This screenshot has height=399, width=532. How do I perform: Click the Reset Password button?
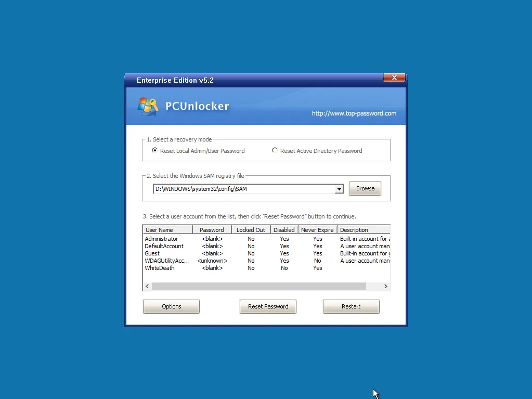[268, 306]
